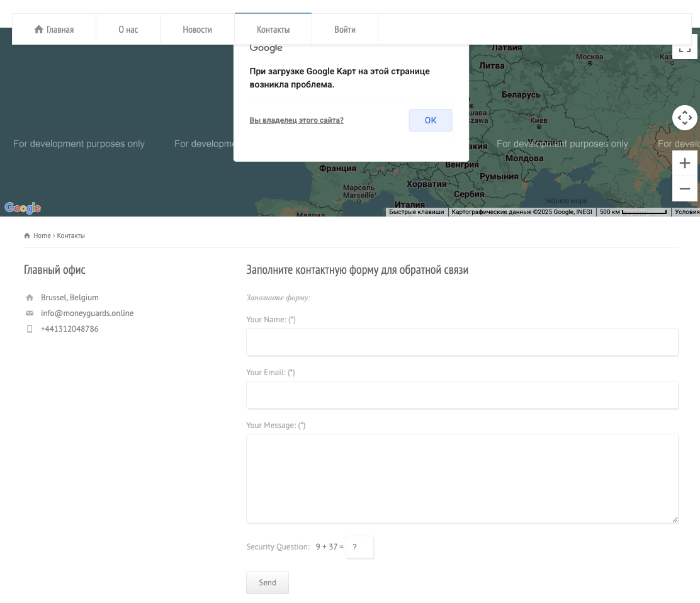Focus the Your Email input field
The height and width of the screenshot is (603, 700).
coord(462,395)
